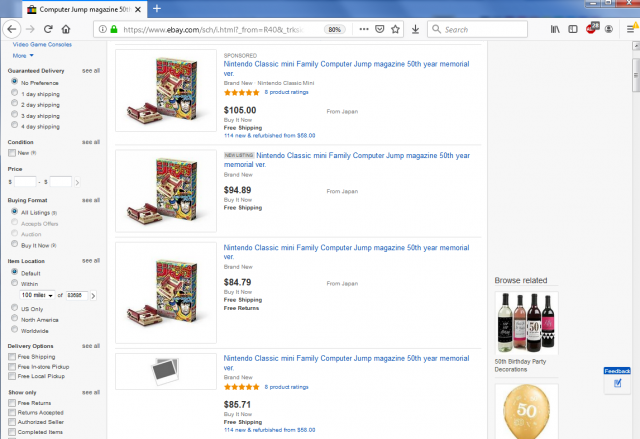Select the 2 day shipping option
The width and height of the screenshot is (640, 439).
click(x=14, y=103)
